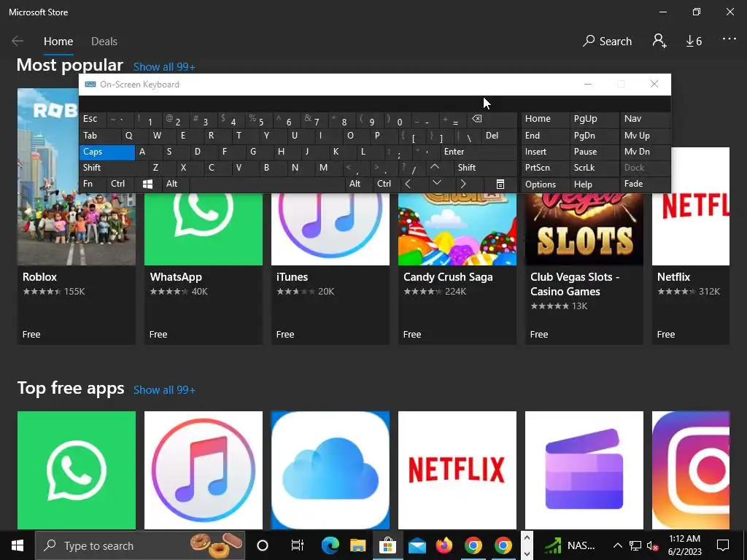
Task: Open Cortana circle in the taskbar
Action: click(263, 545)
